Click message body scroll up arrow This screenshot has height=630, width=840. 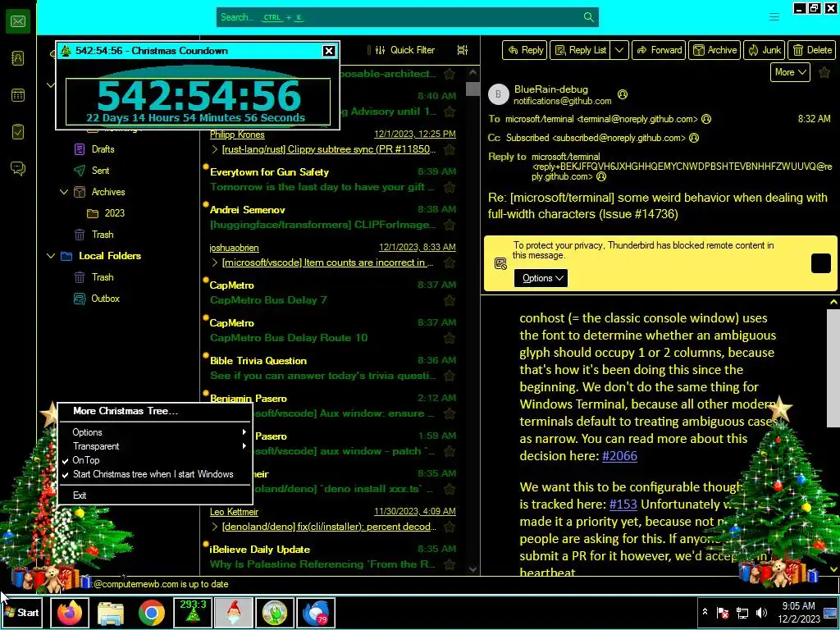[833, 302]
